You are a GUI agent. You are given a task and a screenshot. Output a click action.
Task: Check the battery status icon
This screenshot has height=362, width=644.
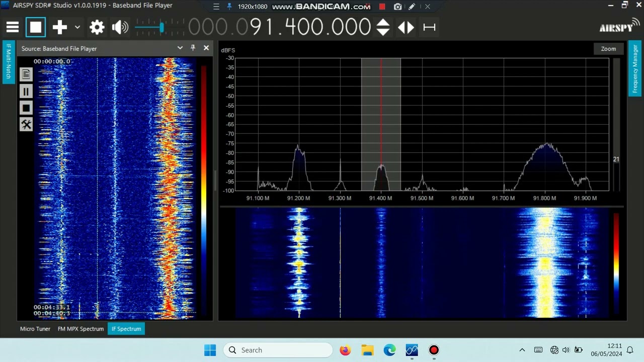point(579,350)
